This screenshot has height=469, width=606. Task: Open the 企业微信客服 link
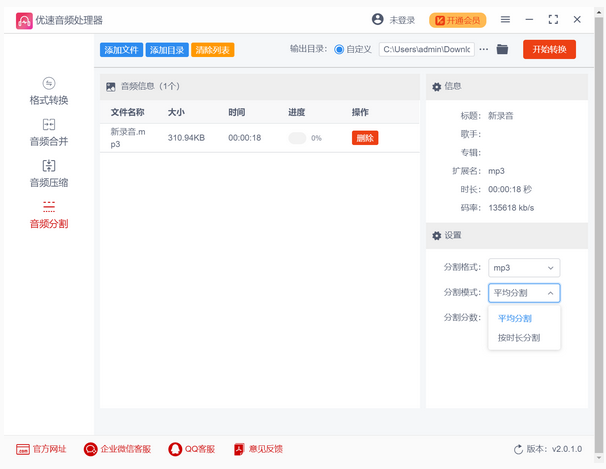point(126,449)
